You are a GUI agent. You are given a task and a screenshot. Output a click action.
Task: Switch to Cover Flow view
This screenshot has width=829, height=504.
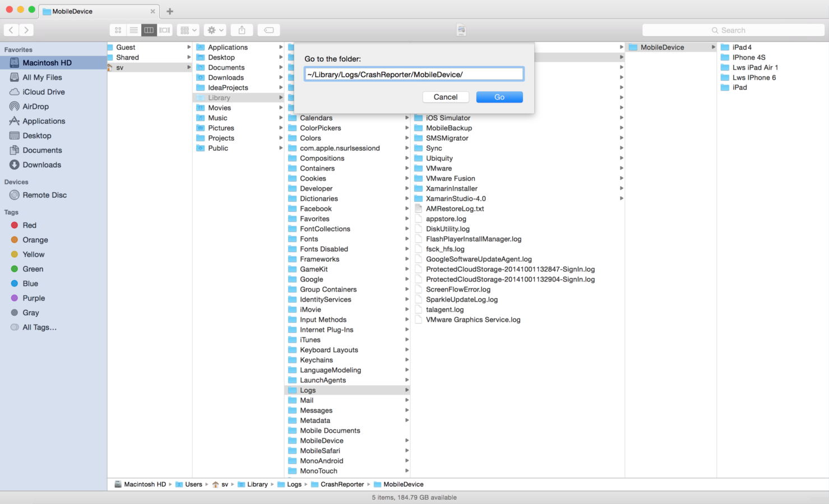(165, 30)
